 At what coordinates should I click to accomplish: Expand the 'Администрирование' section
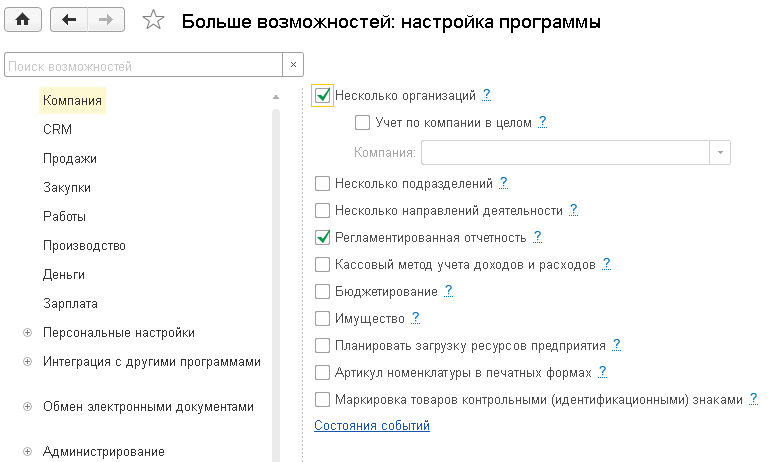27,452
